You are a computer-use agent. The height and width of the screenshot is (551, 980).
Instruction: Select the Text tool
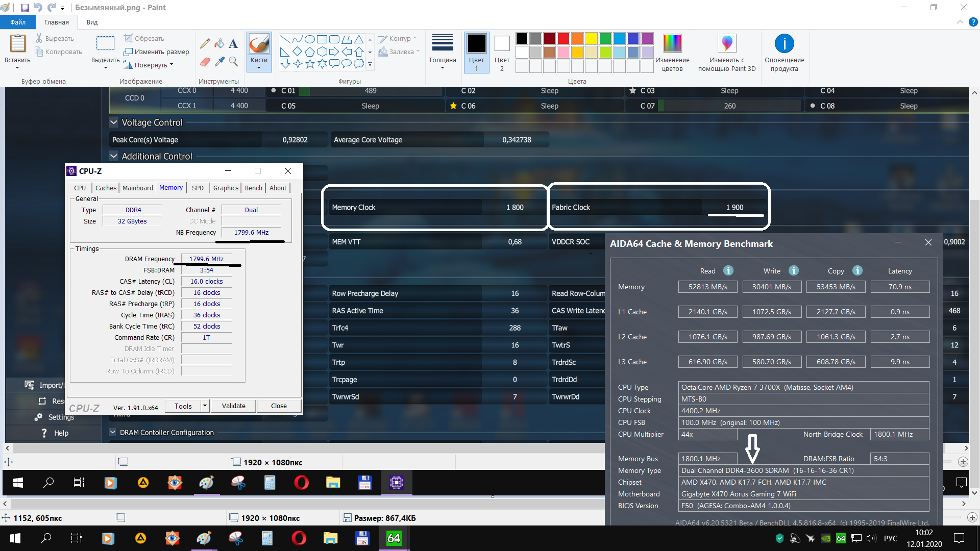pos(233,44)
